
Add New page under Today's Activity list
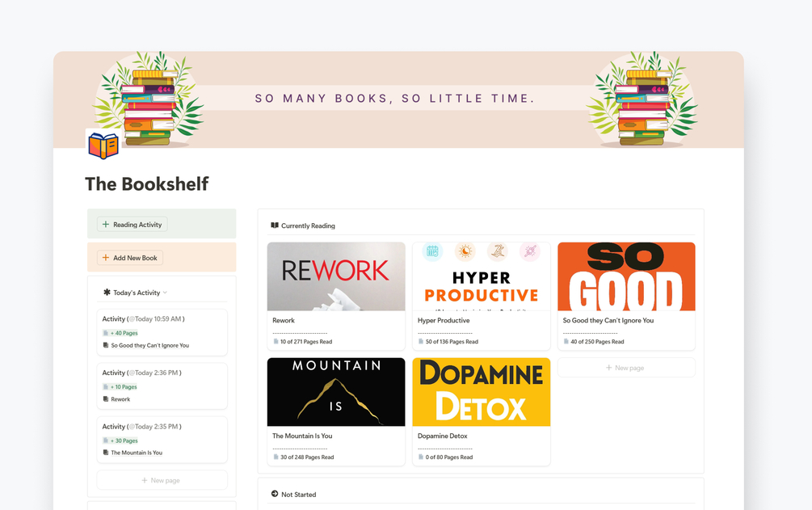pos(162,480)
